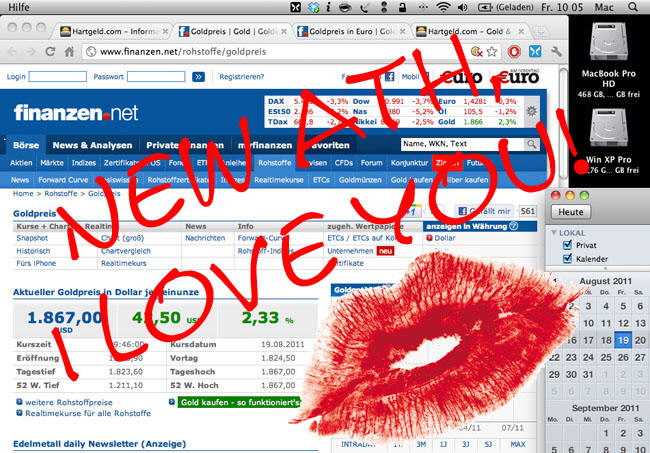Open the Nachrichten link
Viewport: 650px width, 453px height.
pos(205,238)
